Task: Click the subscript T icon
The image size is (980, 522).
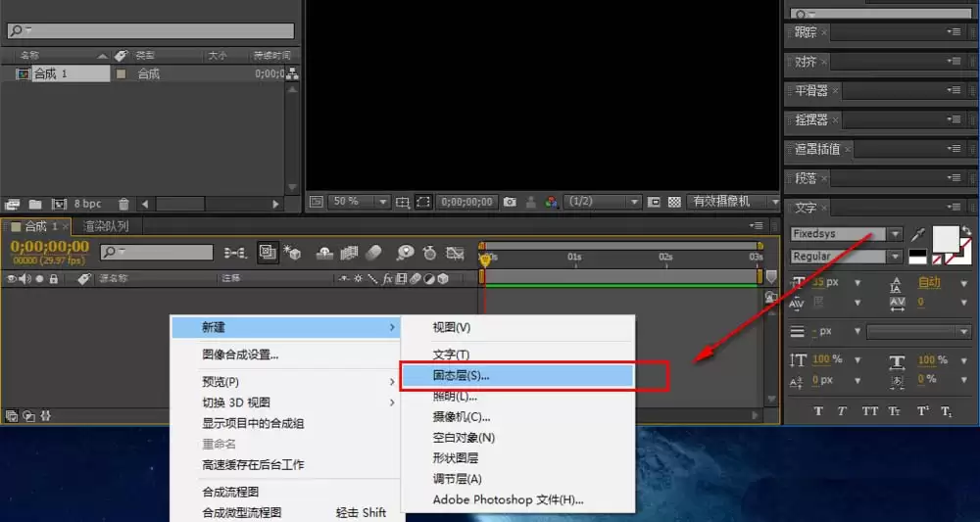Action: tap(947, 411)
